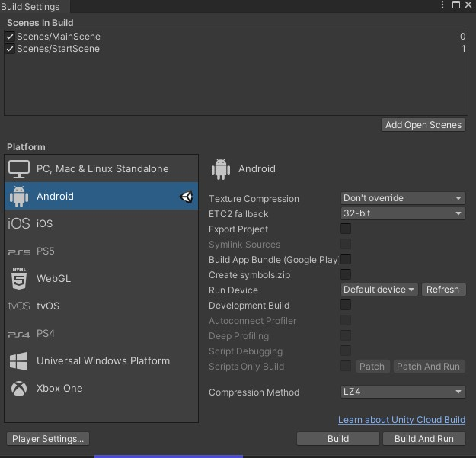Screen dimensions: 476x458
Task: Toggle the Script Debugging checkbox
Action: 346,351
